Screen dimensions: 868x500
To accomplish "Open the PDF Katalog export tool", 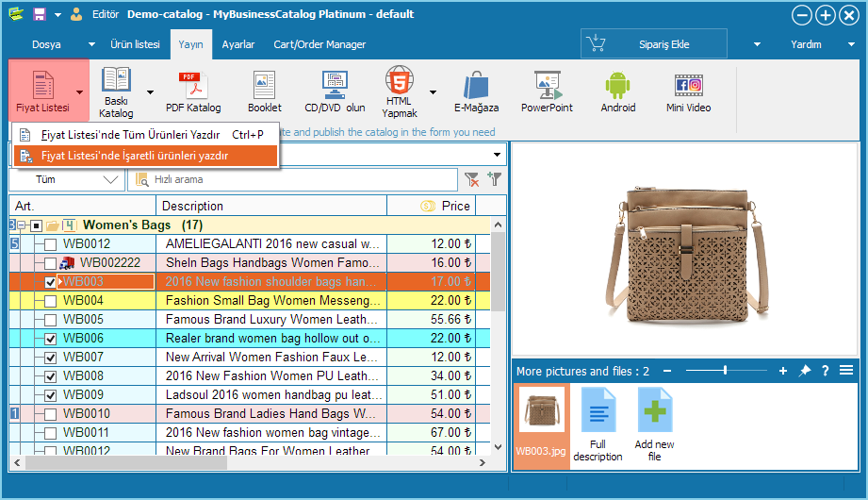I will [x=193, y=92].
